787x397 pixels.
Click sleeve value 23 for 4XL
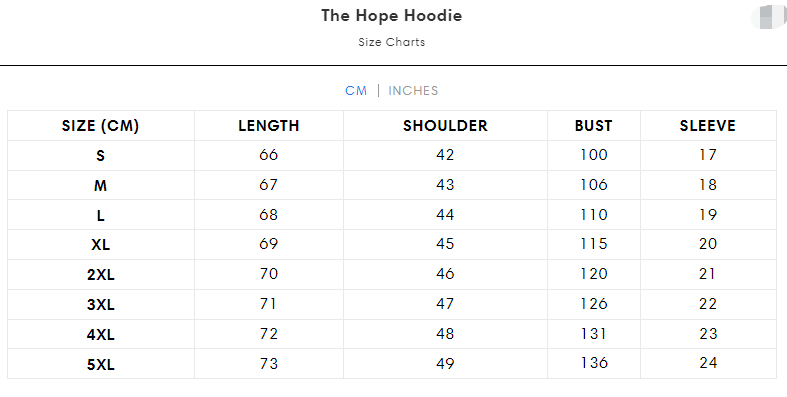[x=708, y=334]
